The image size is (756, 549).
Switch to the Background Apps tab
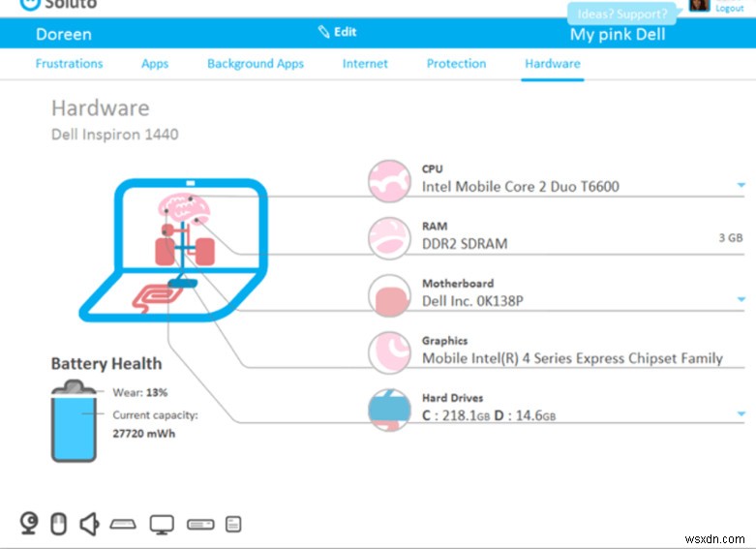tap(256, 64)
